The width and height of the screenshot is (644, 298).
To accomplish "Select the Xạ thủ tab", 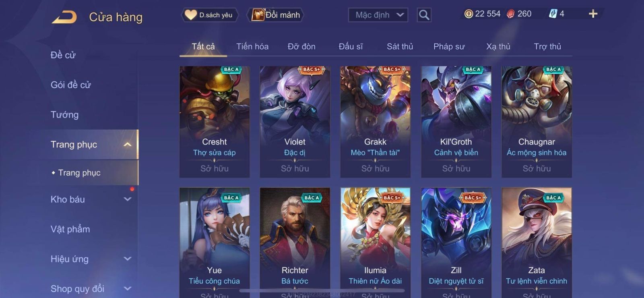I will [498, 46].
